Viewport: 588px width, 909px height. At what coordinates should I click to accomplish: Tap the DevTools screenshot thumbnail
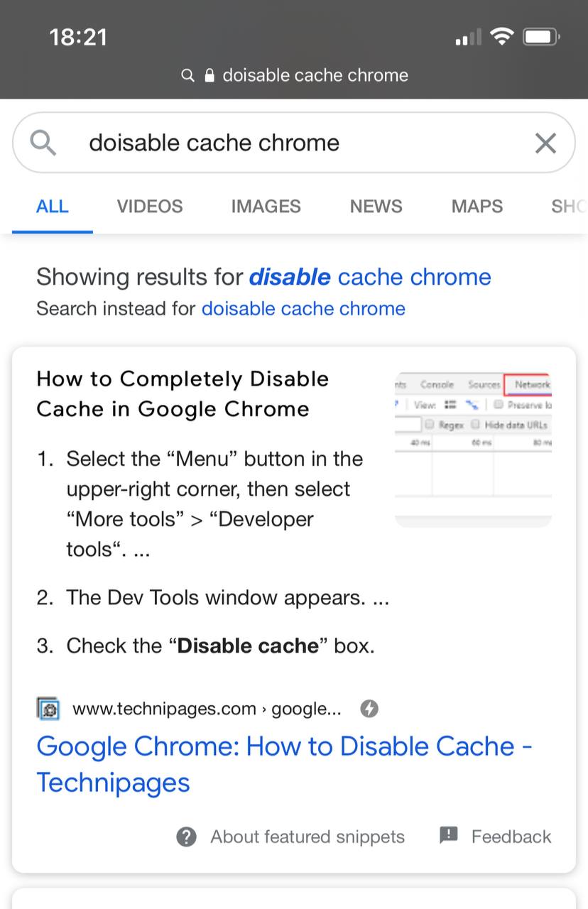pyautogui.click(x=473, y=449)
